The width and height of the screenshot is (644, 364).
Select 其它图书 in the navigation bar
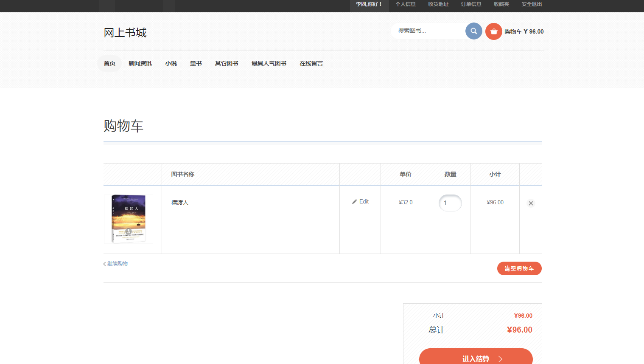(x=227, y=63)
